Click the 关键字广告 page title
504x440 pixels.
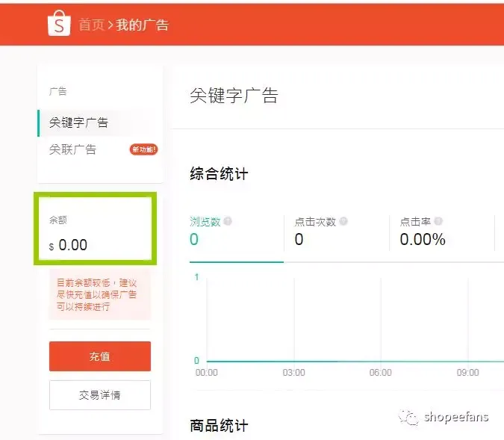(234, 96)
